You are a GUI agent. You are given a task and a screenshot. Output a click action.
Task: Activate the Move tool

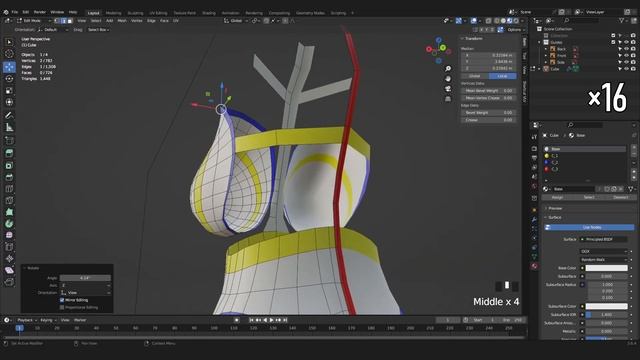pyautogui.click(x=9, y=67)
